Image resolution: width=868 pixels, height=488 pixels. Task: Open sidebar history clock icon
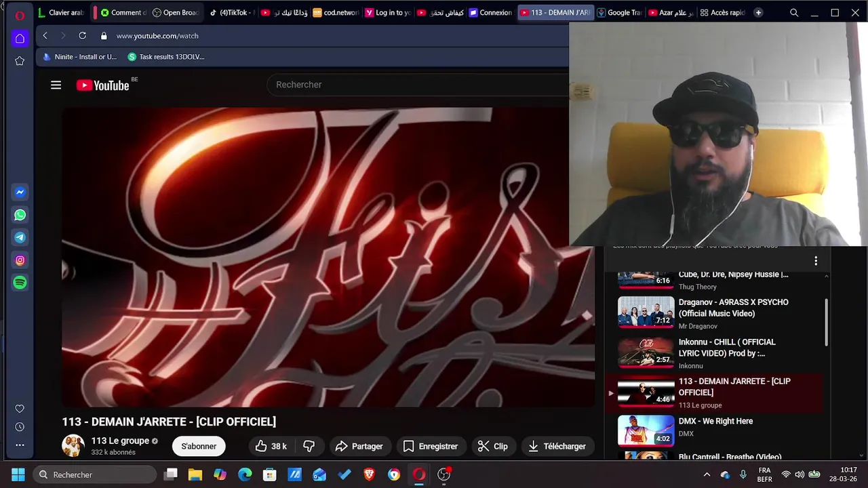pos(20,427)
